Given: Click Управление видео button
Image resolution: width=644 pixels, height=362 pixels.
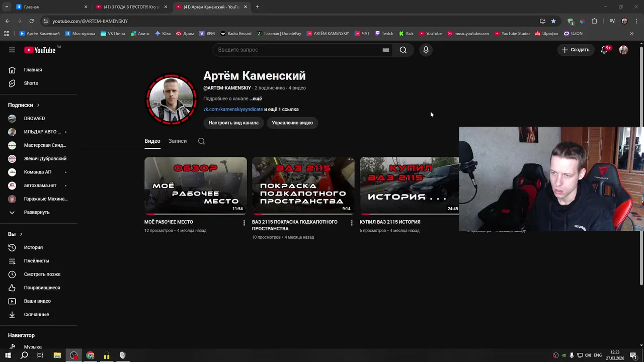Looking at the screenshot, I should [292, 123].
